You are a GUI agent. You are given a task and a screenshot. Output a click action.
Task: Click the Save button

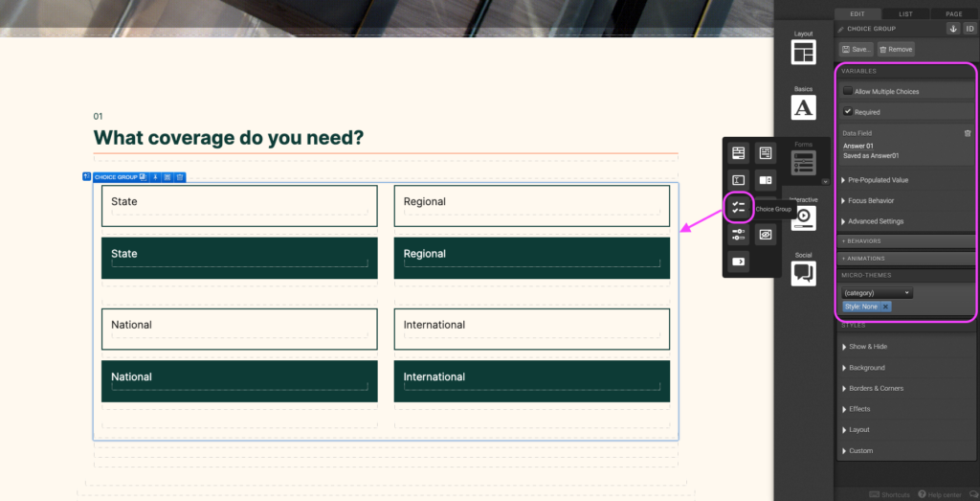click(x=857, y=49)
